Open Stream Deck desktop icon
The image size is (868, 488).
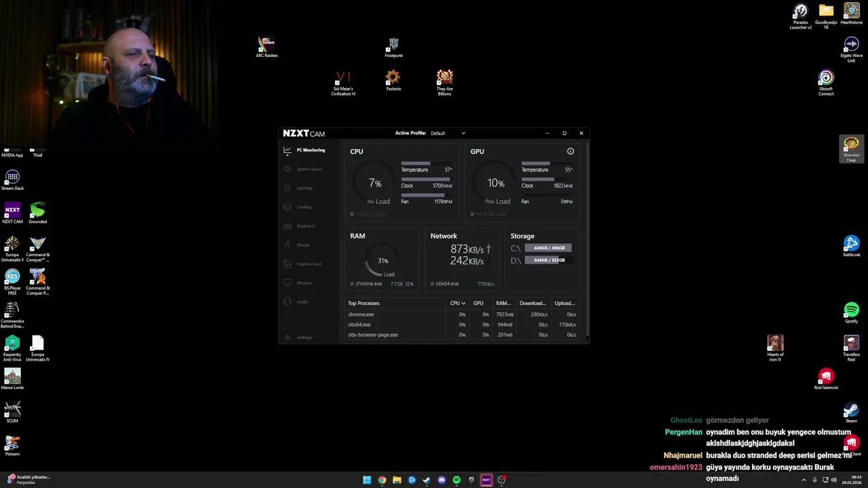12,180
